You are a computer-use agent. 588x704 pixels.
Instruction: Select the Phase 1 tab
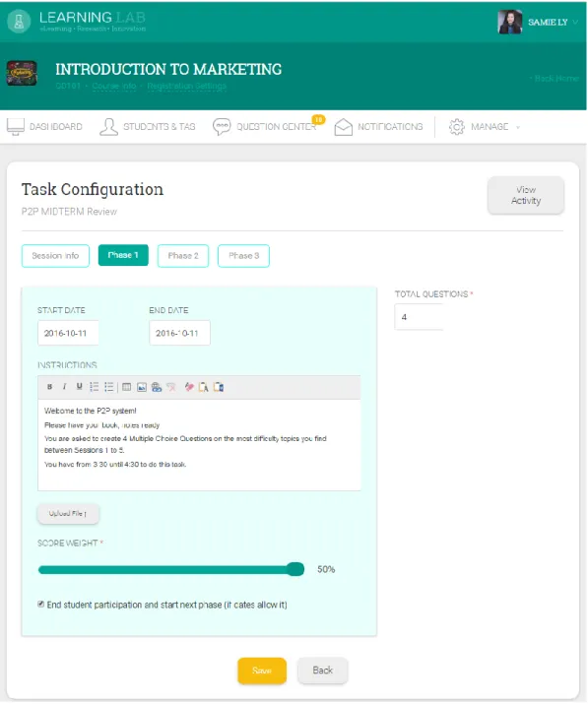(x=123, y=255)
